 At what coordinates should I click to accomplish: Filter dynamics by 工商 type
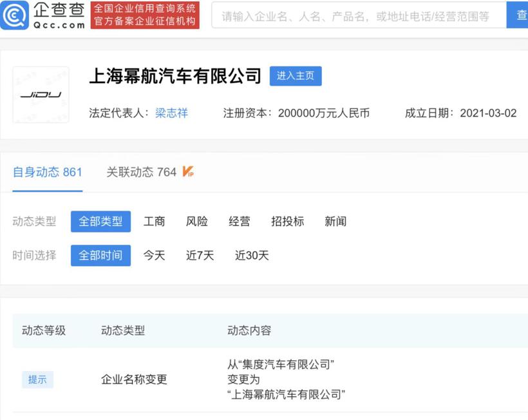154,222
